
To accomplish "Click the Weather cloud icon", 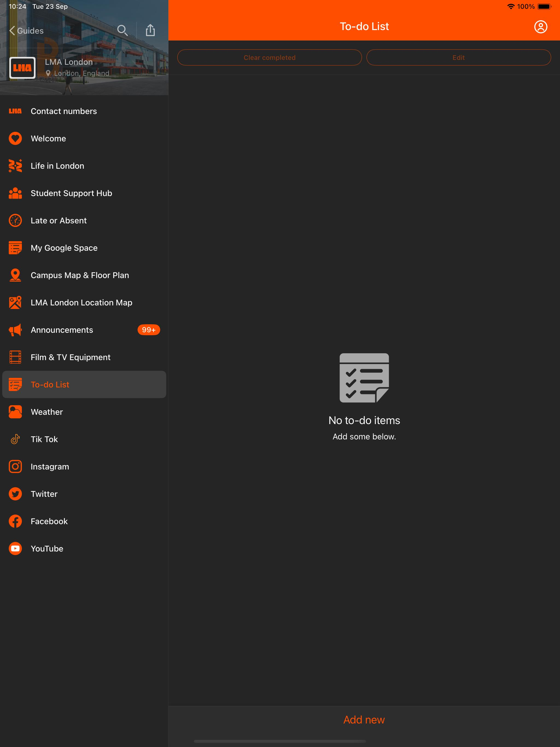I will tap(15, 412).
